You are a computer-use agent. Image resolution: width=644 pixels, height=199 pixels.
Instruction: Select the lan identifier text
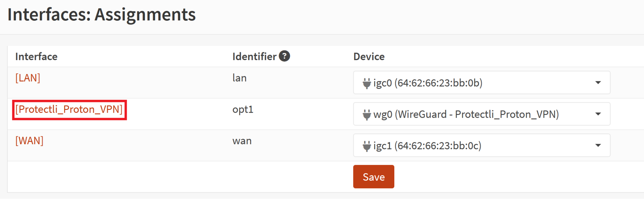[239, 78]
